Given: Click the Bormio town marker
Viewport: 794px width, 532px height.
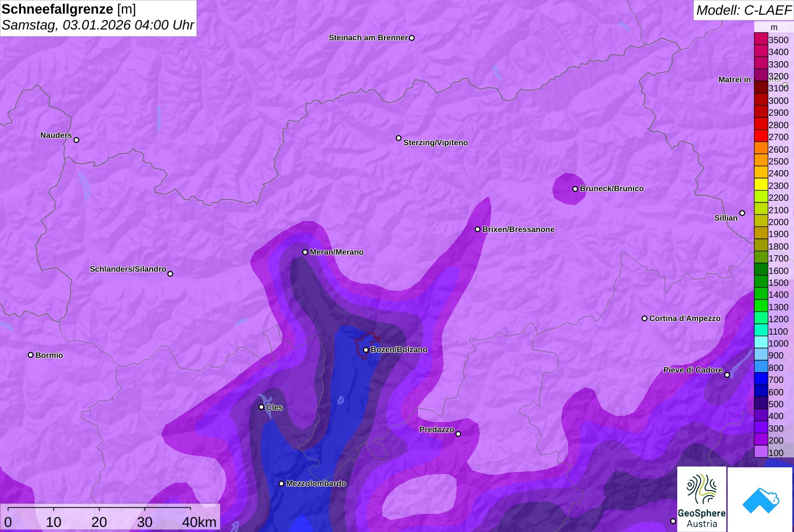Looking at the screenshot, I should [x=31, y=355].
